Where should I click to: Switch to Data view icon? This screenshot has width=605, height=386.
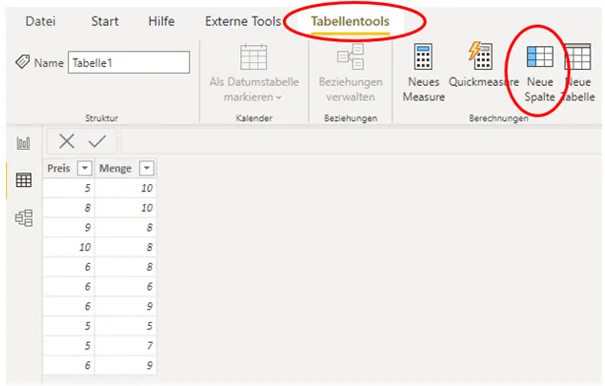coord(24,180)
